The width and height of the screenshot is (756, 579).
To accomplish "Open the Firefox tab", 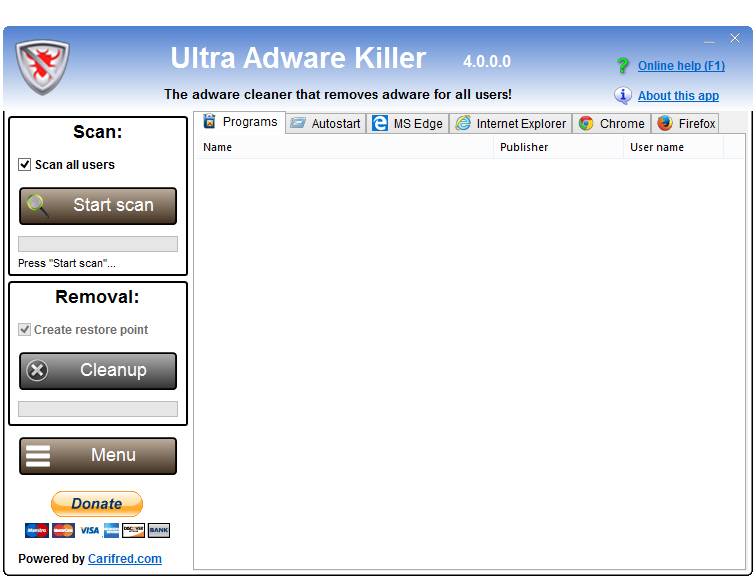I will 685,123.
